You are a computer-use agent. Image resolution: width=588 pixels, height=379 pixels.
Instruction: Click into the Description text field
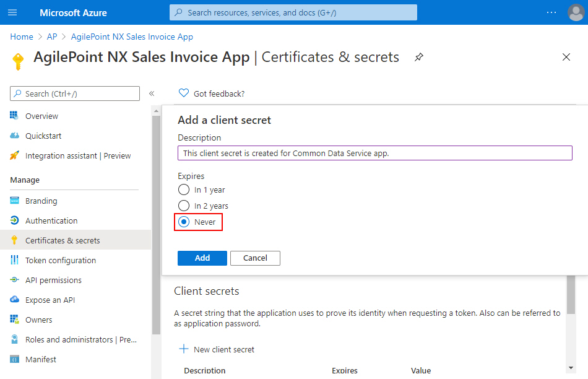tap(375, 153)
